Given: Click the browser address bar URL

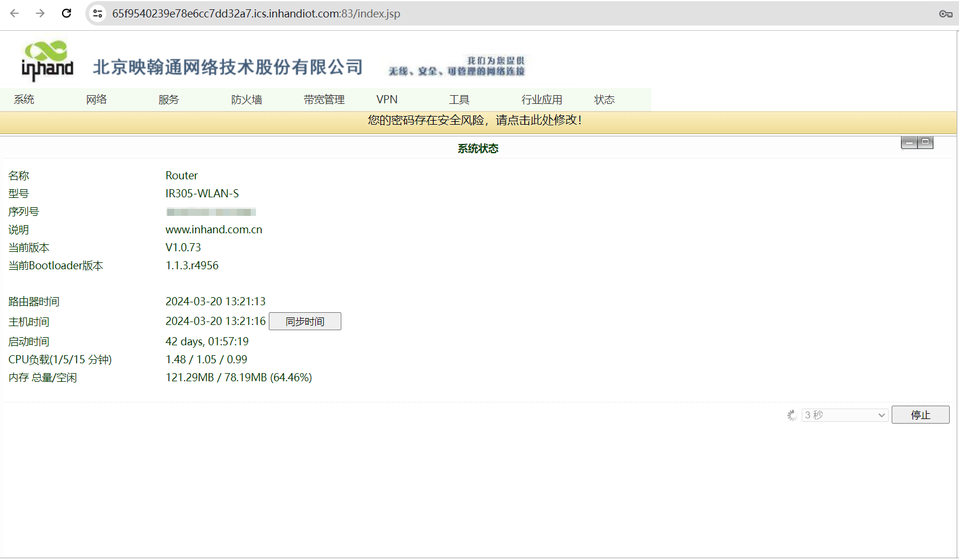Looking at the screenshot, I should [256, 13].
